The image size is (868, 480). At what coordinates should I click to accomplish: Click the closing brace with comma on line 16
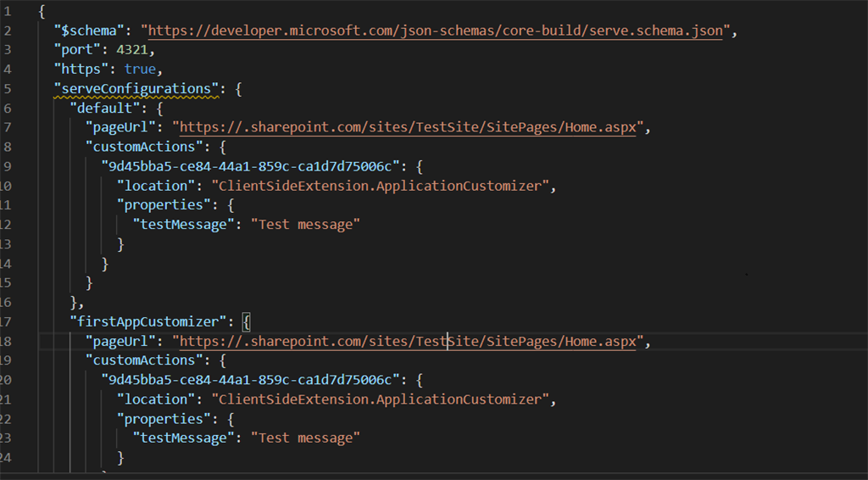pyautogui.click(x=77, y=302)
